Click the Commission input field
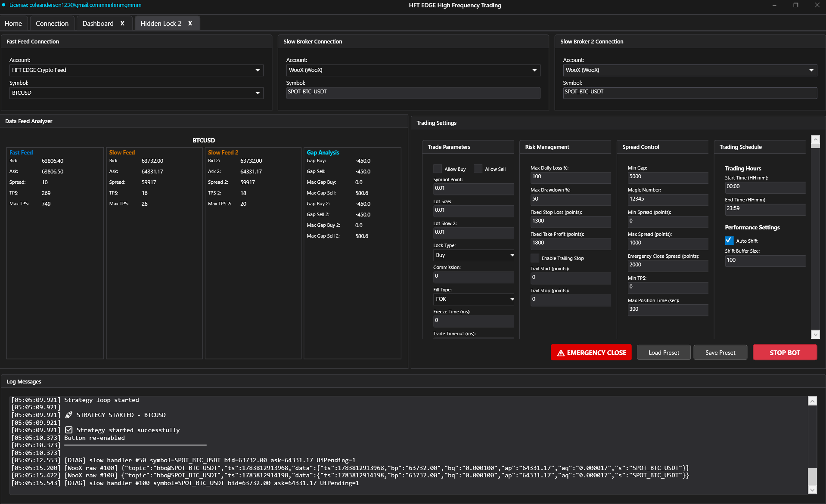The width and height of the screenshot is (826, 504). 473,277
